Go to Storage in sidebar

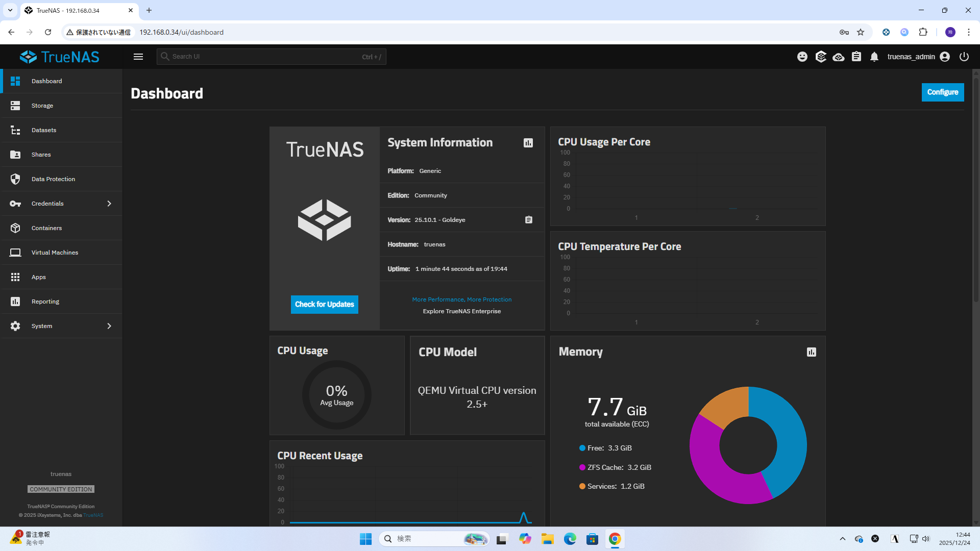coord(42,106)
